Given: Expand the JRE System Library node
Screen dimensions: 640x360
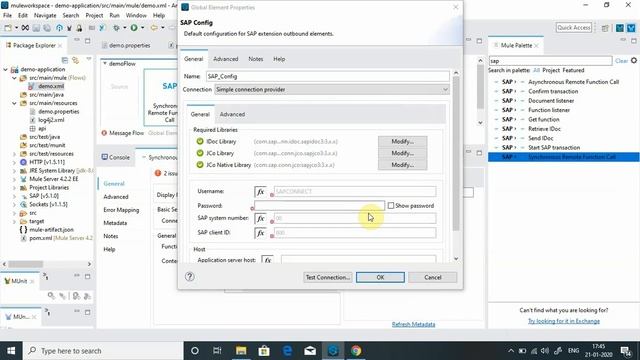Looking at the screenshot, I should tap(14, 171).
